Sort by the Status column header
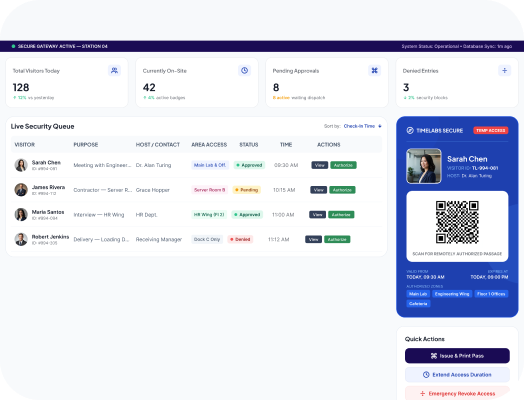 pos(249,145)
